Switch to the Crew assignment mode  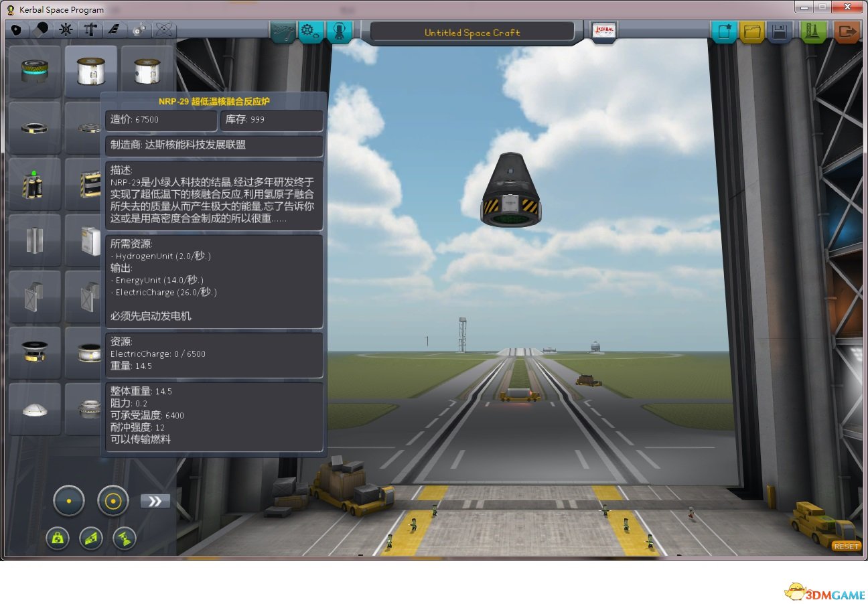pos(339,31)
